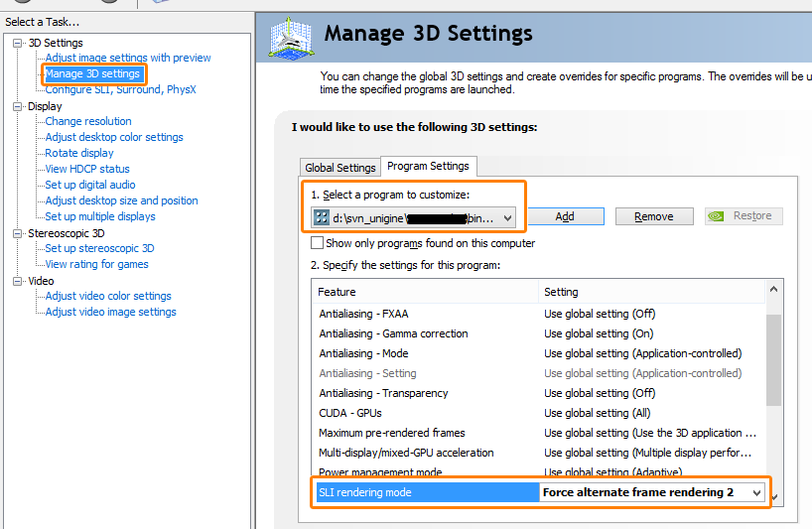Open 'Change resolution' in the task tree
The height and width of the screenshot is (529, 812).
[x=88, y=121]
